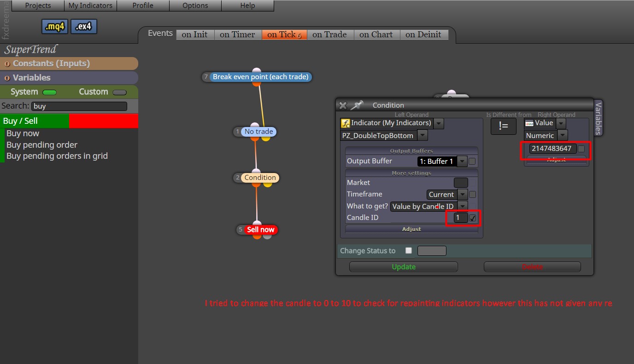
Task: Tick the faint checkbox in Market row
Action: [x=472, y=183]
